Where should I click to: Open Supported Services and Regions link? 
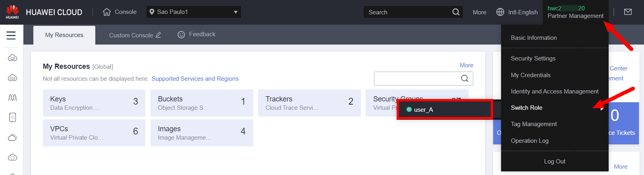pyautogui.click(x=195, y=79)
